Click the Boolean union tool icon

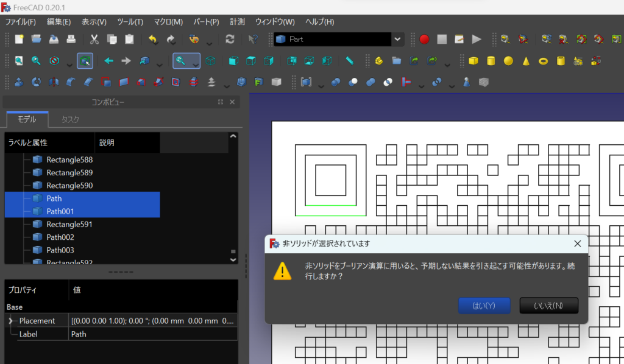pos(370,82)
